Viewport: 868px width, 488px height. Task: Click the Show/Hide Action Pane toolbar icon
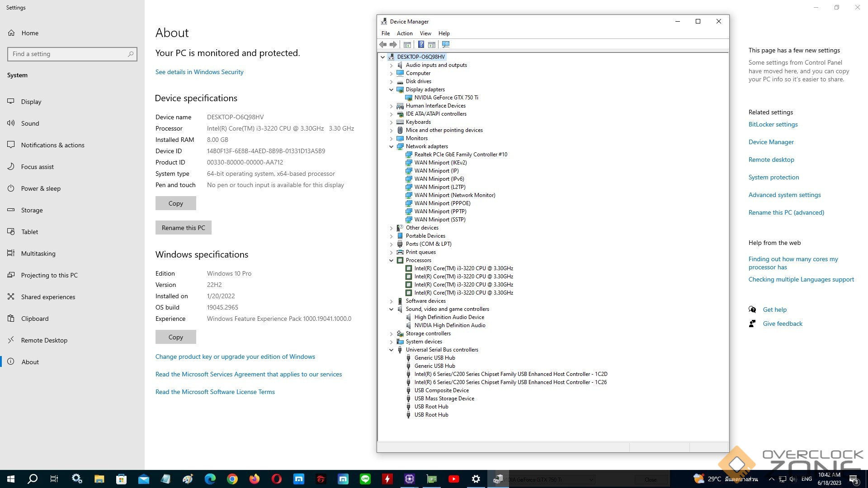pos(432,44)
